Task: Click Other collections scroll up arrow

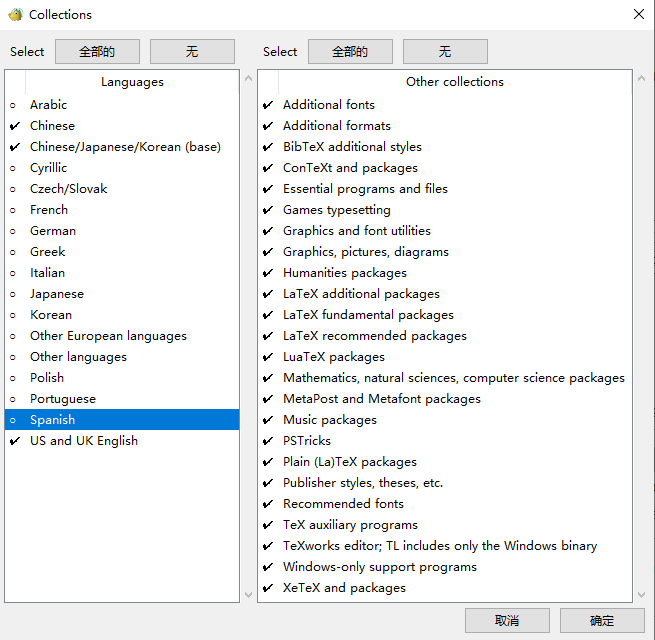Action: coord(642,78)
